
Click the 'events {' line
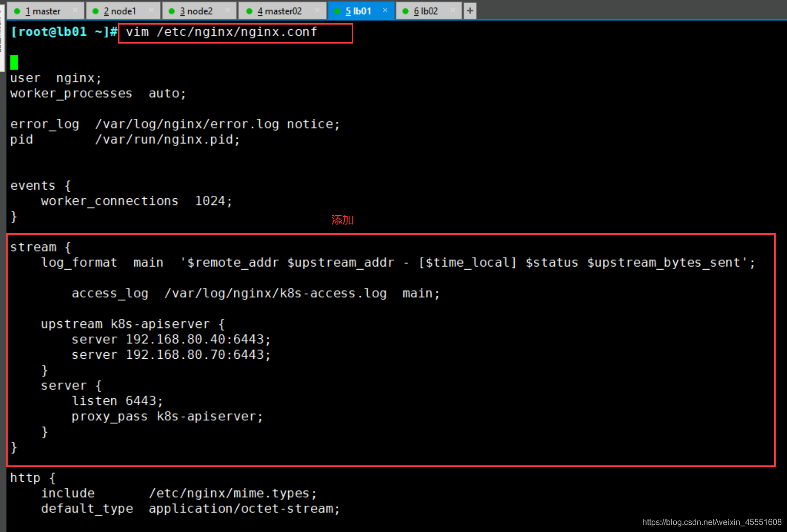[x=41, y=186]
